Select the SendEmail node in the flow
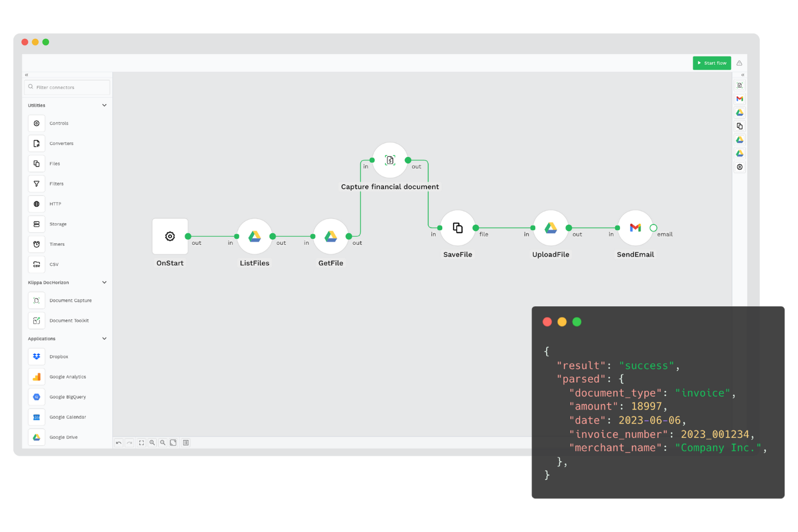 click(635, 227)
